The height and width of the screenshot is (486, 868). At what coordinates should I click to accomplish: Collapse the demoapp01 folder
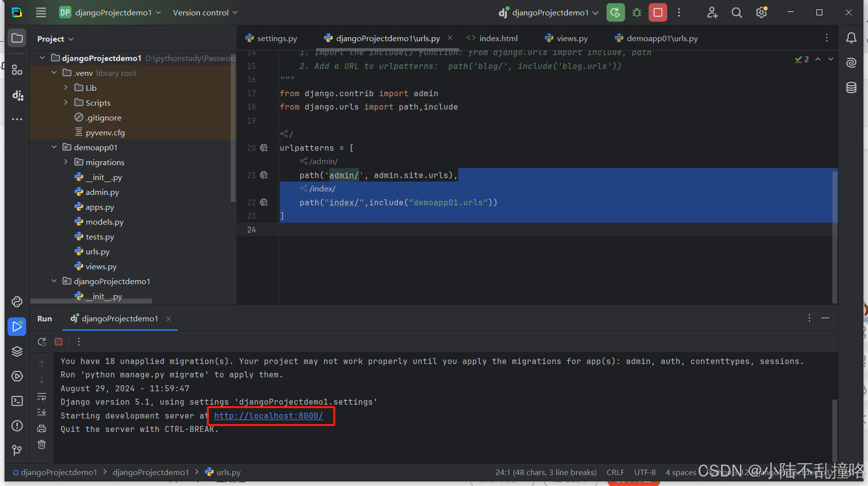[x=55, y=147]
